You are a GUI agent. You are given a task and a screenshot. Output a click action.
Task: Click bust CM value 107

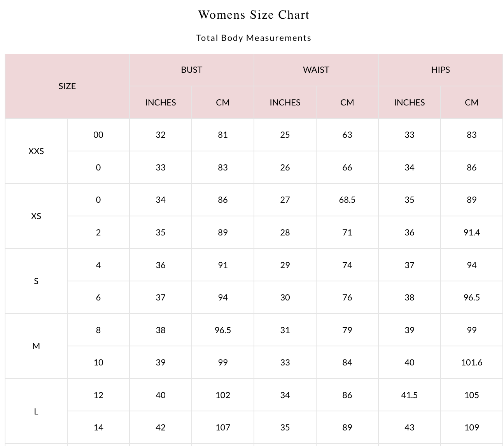point(223,427)
